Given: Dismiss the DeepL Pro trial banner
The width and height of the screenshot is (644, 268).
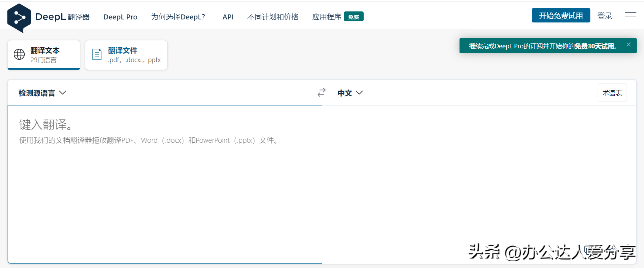Looking at the screenshot, I should (628, 45).
